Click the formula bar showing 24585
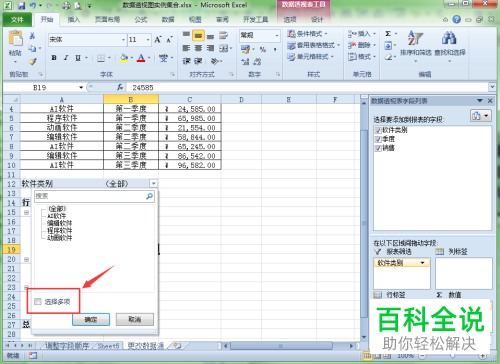The width and height of the screenshot is (500, 364). click(307, 87)
